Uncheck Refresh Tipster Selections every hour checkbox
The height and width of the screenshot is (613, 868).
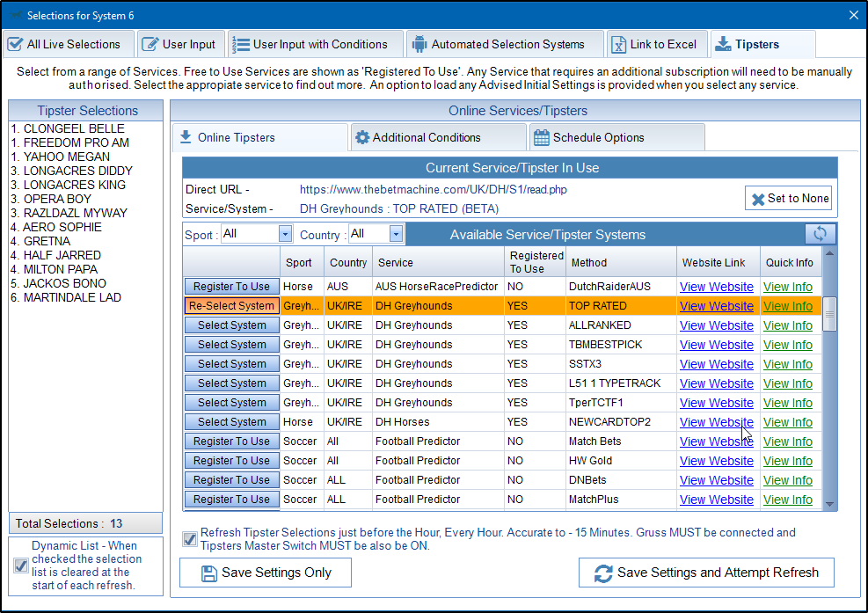coord(189,539)
